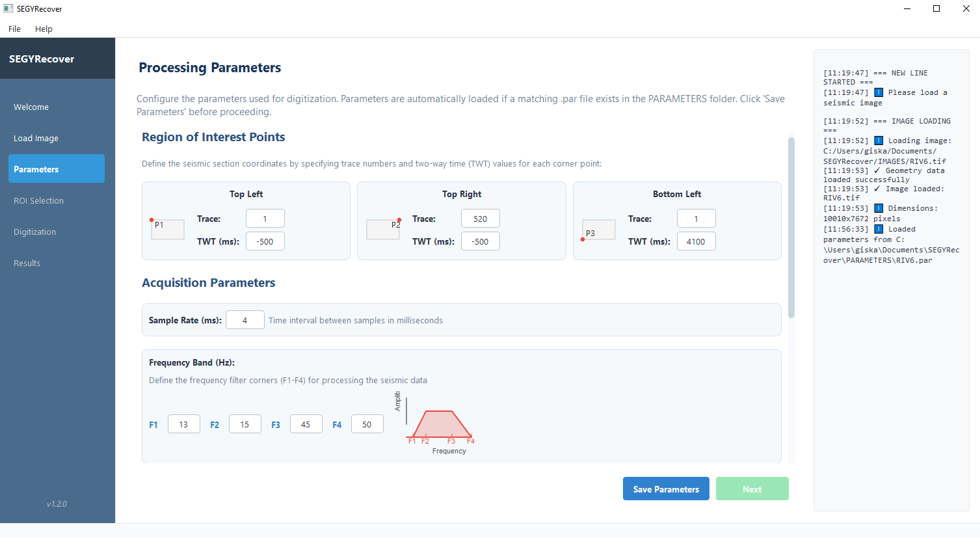Viewport: 980px width, 538px height.
Task: Click the blue info icon beside 'Loaded parameters'
Action: [879, 229]
